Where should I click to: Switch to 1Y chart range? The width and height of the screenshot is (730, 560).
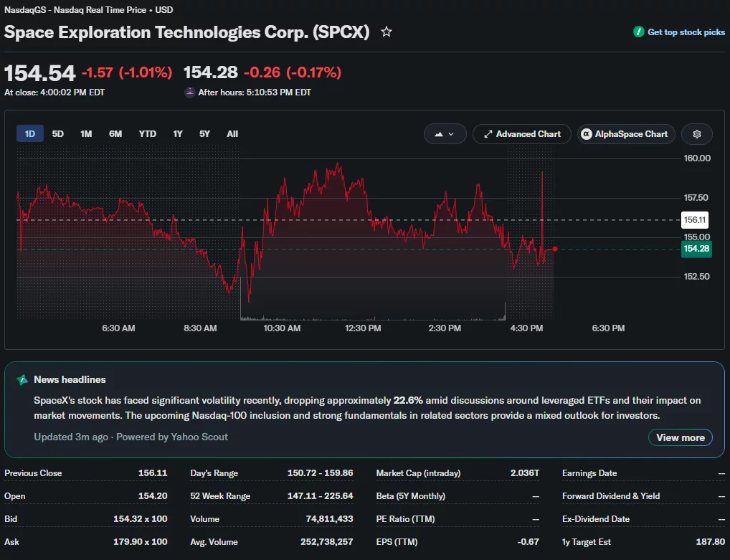tap(178, 133)
